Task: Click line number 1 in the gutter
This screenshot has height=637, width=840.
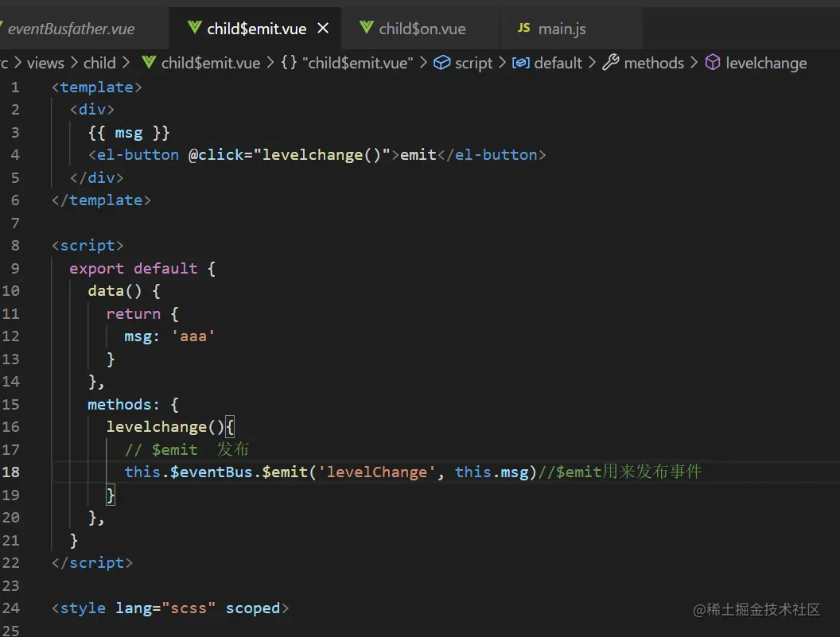Action: click(x=15, y=87)
